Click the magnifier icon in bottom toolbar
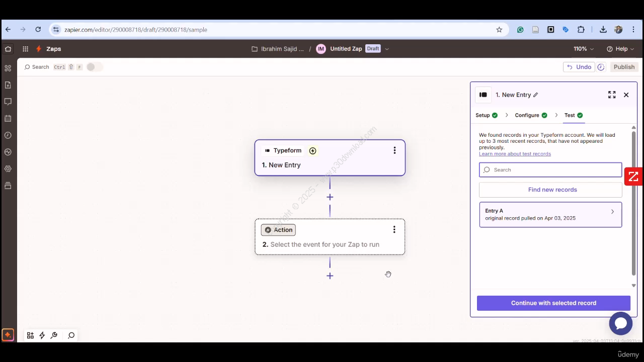This screenshot has height=362, width=644. click(x=71, y=335)
